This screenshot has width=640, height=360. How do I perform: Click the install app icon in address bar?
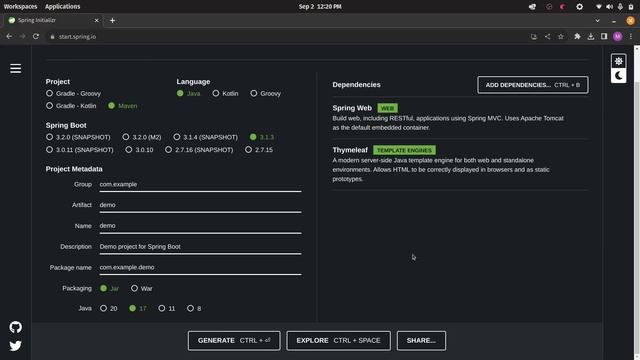[x=533, y=36]
